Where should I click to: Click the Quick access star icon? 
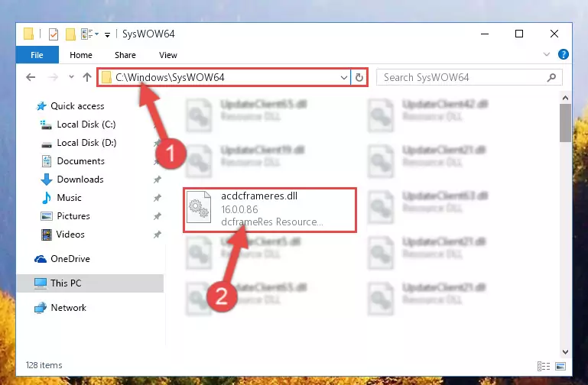[x=41, y=106]
